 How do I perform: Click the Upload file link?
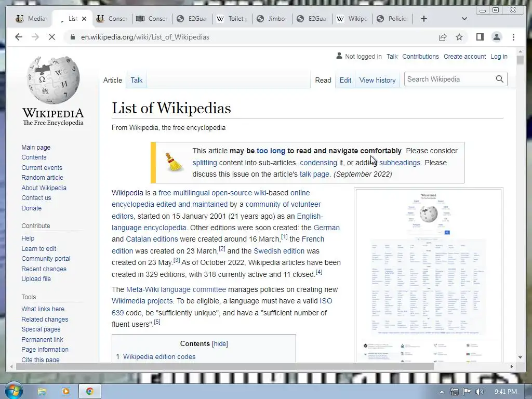click(36, 278)
